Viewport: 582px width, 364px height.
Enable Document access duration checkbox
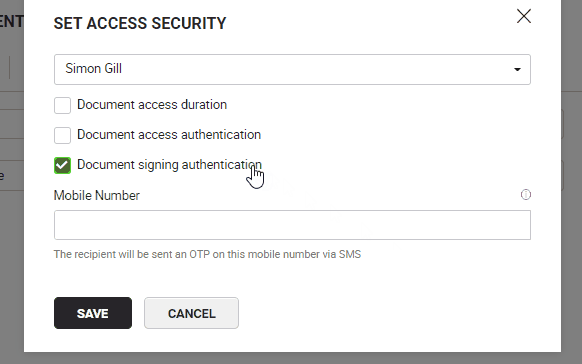point(62,105)
